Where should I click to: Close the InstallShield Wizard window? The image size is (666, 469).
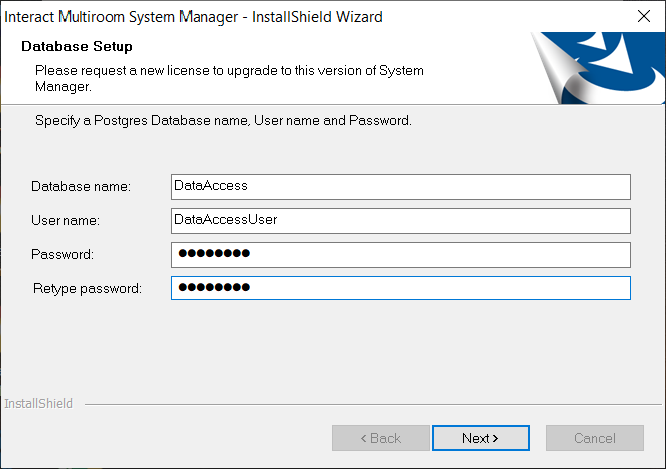(x=644, y=16)
